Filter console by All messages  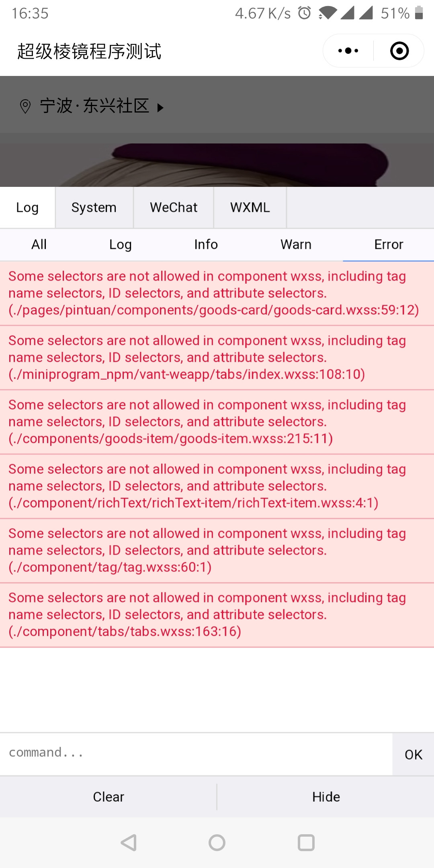click(39, 244)
